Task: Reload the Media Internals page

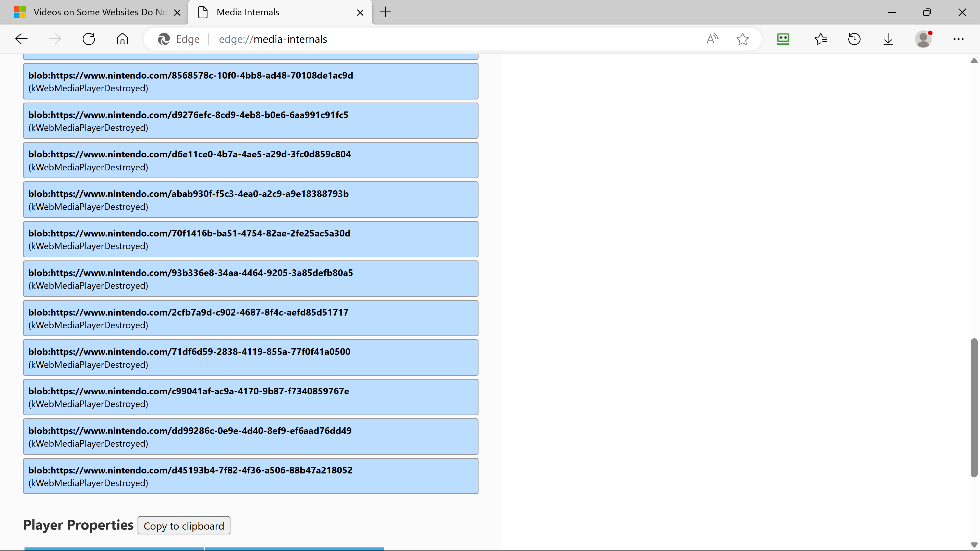Action: pos(89,39)
